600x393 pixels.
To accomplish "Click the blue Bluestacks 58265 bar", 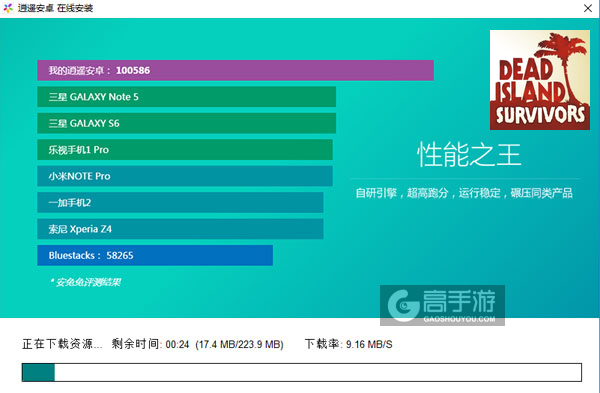I will pyautogui.click(x=155, y=255).
